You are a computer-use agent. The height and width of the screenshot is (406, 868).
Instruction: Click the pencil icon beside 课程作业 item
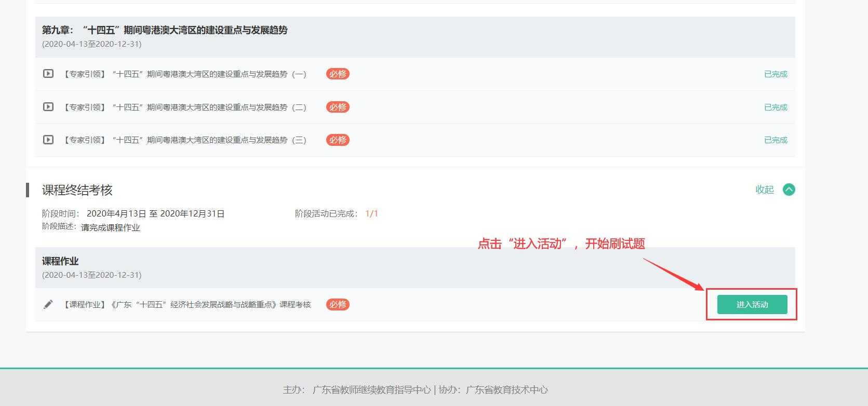point(48,304)
